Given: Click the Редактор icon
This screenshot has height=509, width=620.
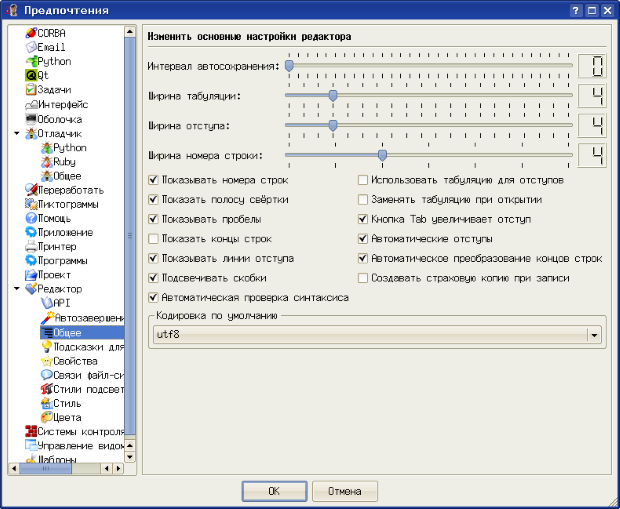Looking at the screenshot, I should pyautogui.click(x=31, y=289).
